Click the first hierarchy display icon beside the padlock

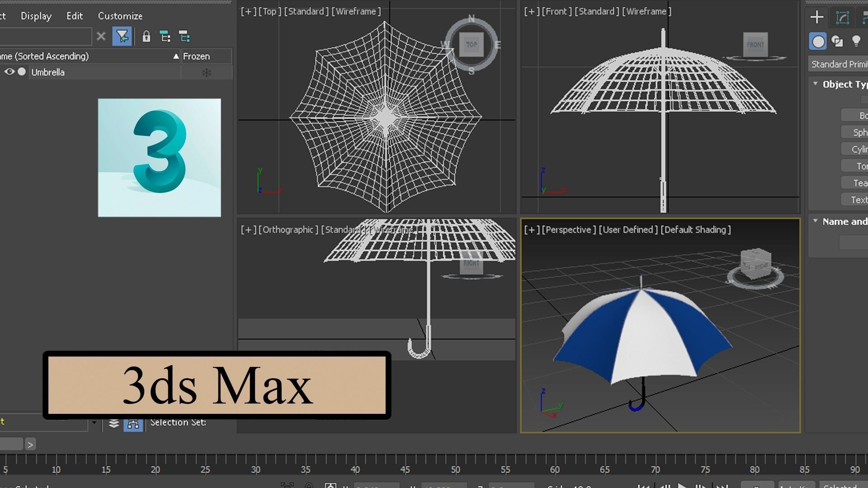click(x=165, y=37)
